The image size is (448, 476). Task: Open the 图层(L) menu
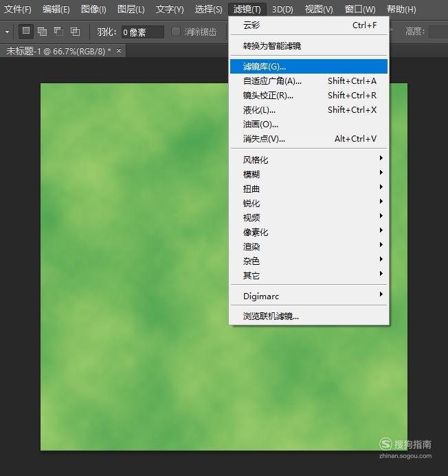point(131,10)
